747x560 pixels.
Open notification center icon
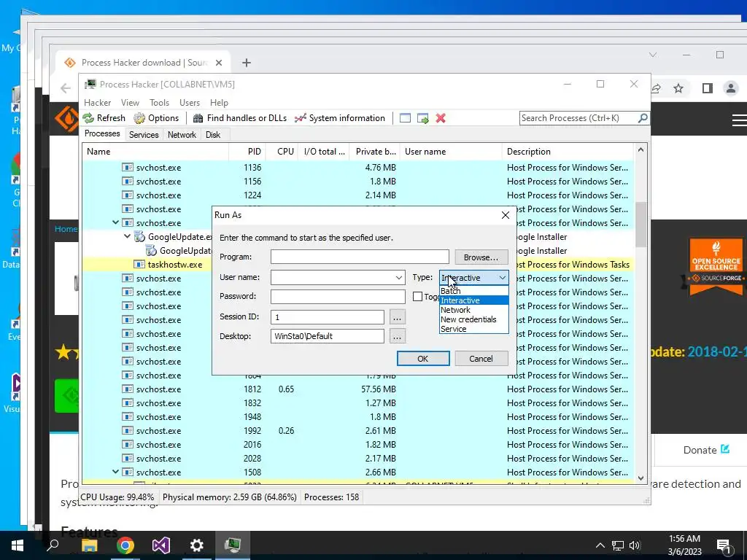coord(724,545)
